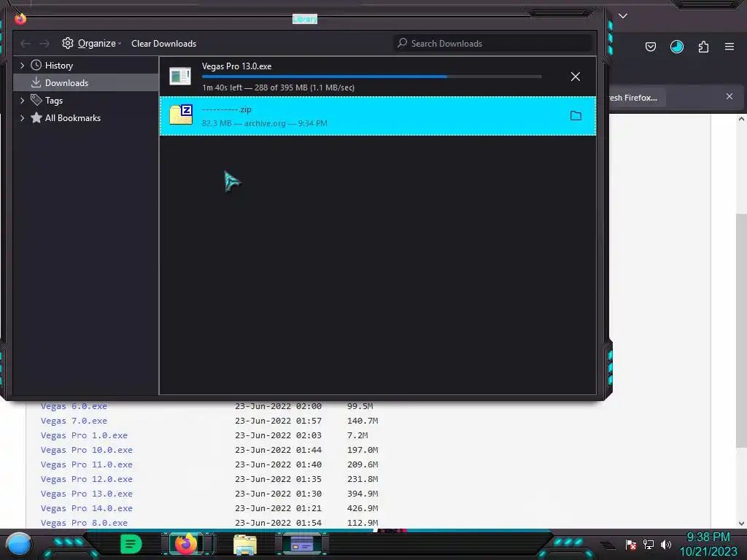Click Clear Downloads button
Image resolution: width=747 pixels, height=560 pixels.
click(x=164, y=43)
